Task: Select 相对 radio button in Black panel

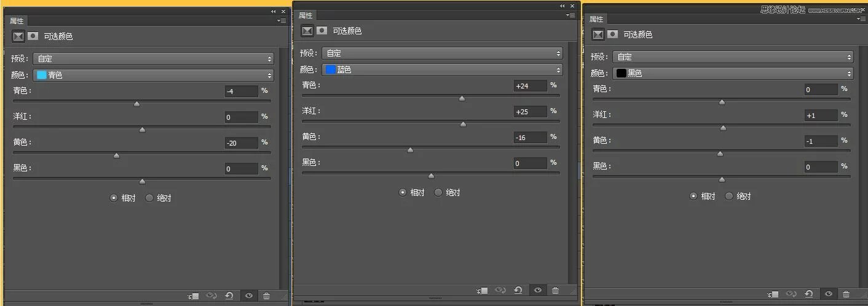Action: coord(693,196)
